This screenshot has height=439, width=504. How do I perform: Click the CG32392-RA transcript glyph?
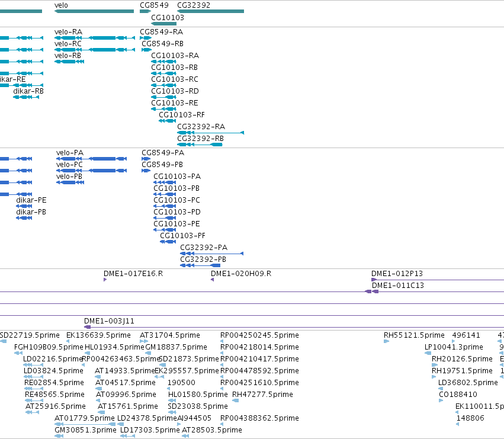point(210,133)
